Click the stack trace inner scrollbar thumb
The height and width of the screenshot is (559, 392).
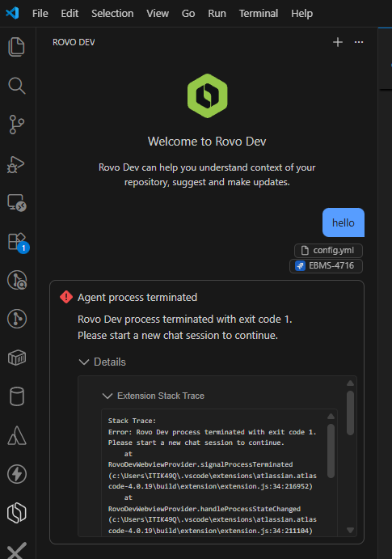click(x=331, y=451)
